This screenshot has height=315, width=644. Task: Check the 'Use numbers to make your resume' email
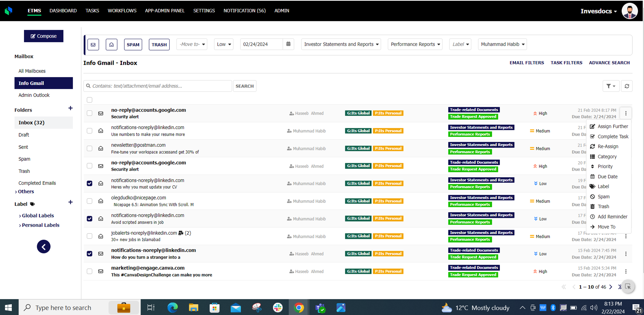tap(89, 131)
